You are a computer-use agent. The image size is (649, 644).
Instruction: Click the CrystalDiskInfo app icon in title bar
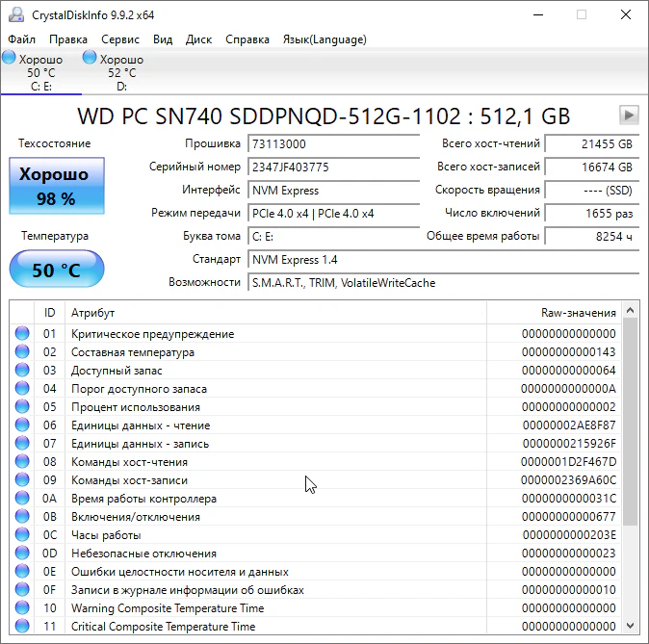[x=16, y=14]
